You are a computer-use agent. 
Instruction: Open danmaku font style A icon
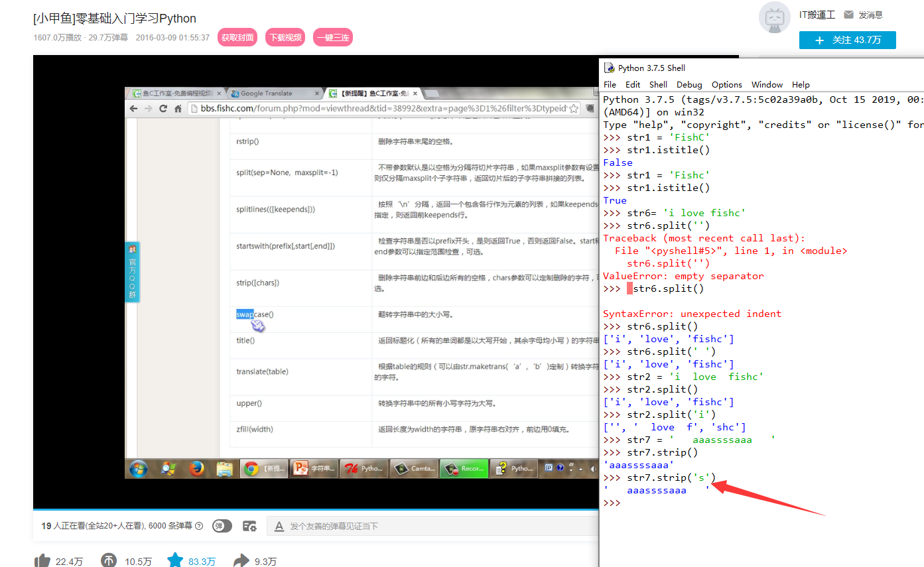(x=281, y=526)
